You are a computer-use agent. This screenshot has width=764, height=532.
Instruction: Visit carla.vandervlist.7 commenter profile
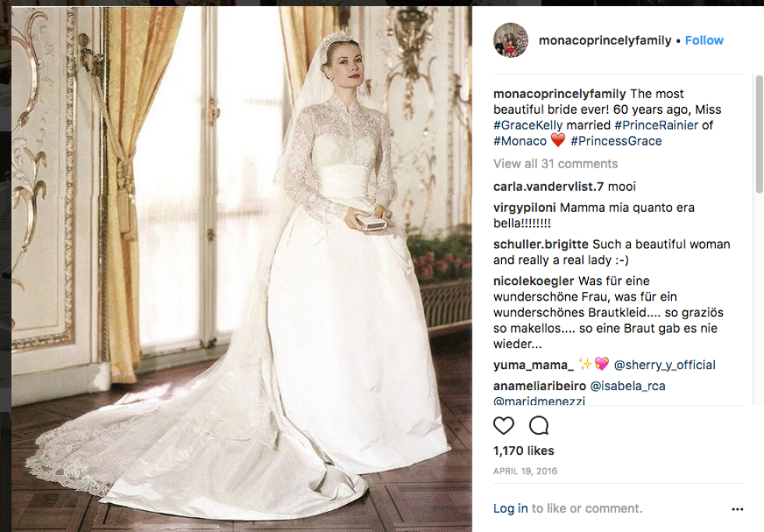[x=548, y=186]
